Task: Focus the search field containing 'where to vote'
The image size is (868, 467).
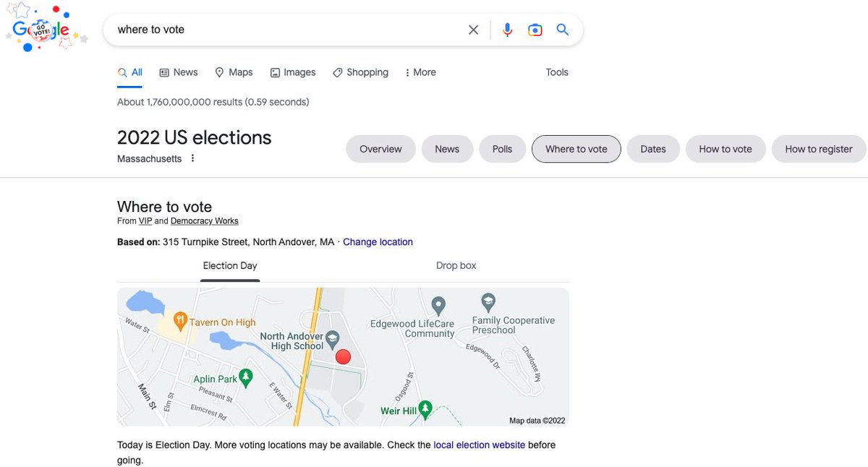Action: [289, 30]
